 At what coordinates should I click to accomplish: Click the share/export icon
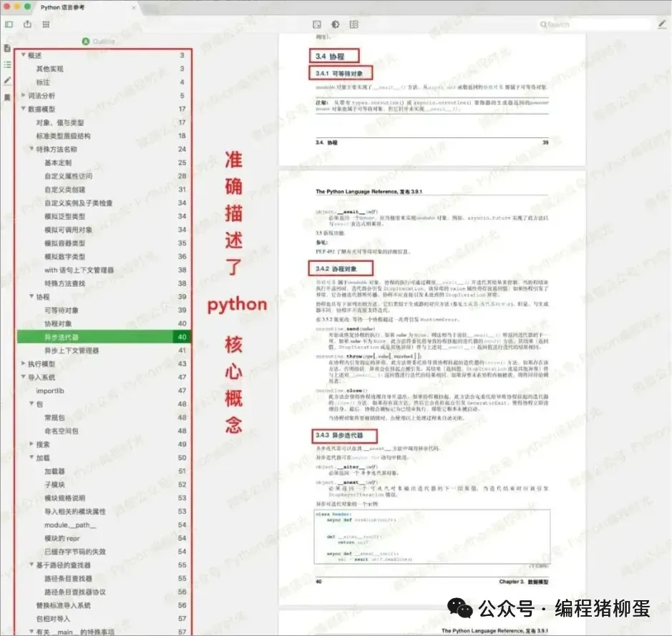(x=27, y=24)
